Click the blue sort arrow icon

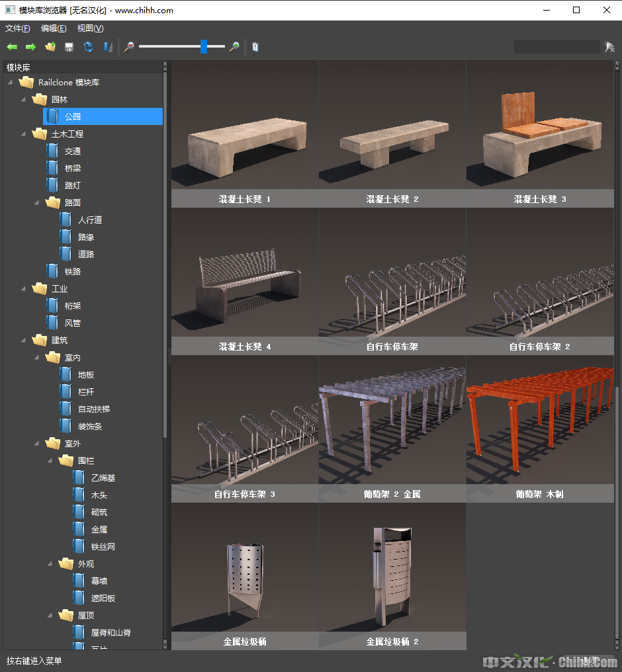tap(107, 47)
